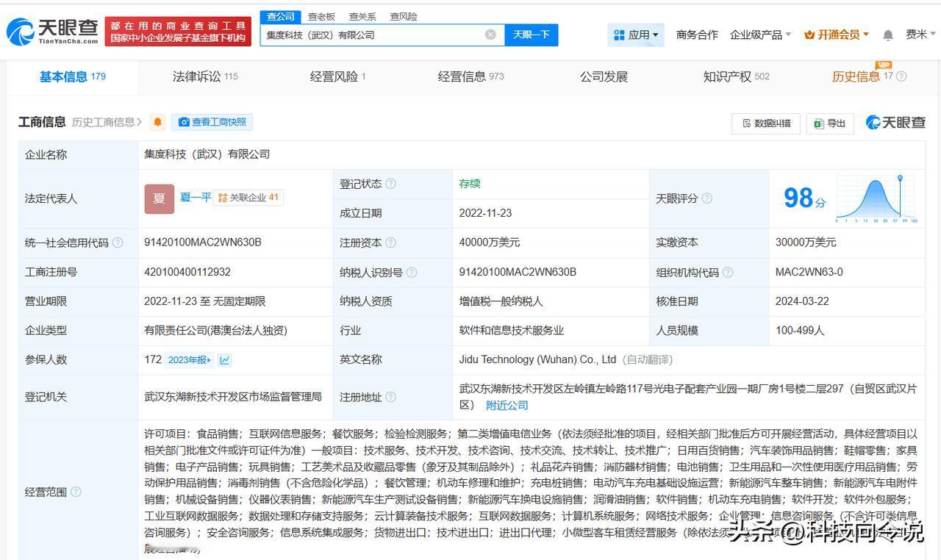Click the trend chart icon beside 参保人数
This screenshot has height=560, width=941.
[x=225, y=360]
